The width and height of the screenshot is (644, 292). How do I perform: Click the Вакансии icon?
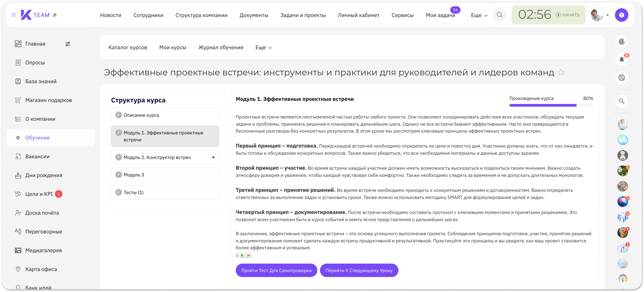(x=18, y=156)
